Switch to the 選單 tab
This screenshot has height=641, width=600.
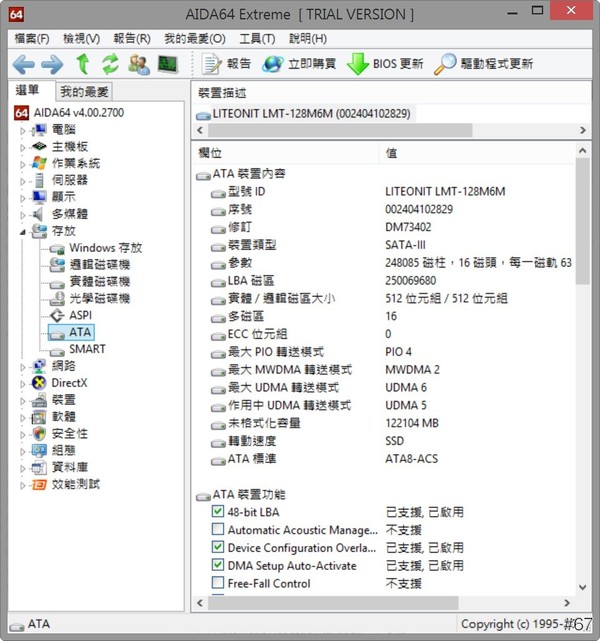(x=31, y=90)
